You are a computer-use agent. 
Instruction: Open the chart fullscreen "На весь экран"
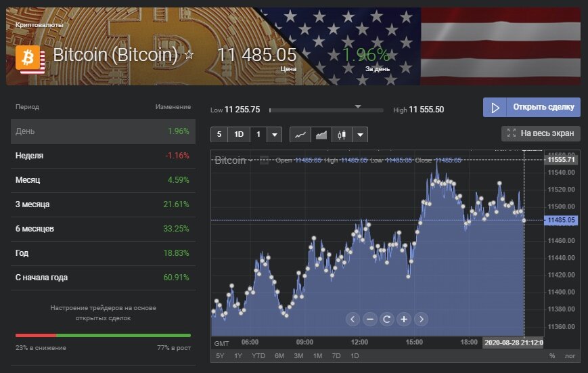point(541,133)
